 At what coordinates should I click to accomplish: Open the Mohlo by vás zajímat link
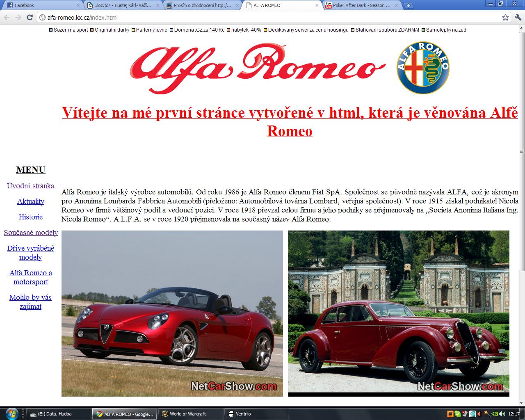[x=30, y=302]
